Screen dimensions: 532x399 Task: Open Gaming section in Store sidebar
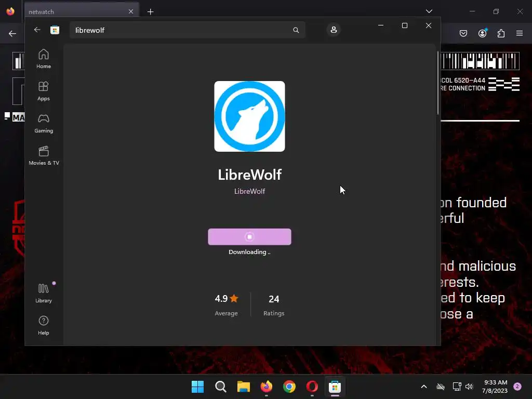44,123
